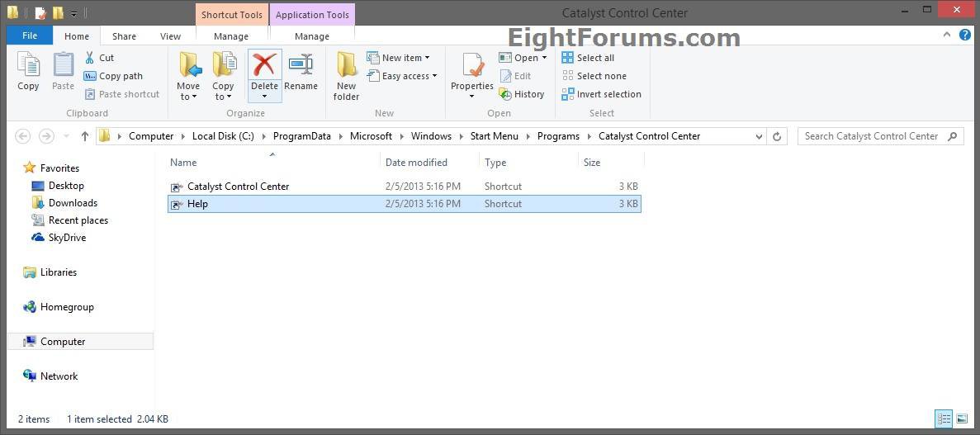The image size is (980, 435).
Task: Click the Back navigation arrow
Action: coord(22,136)
